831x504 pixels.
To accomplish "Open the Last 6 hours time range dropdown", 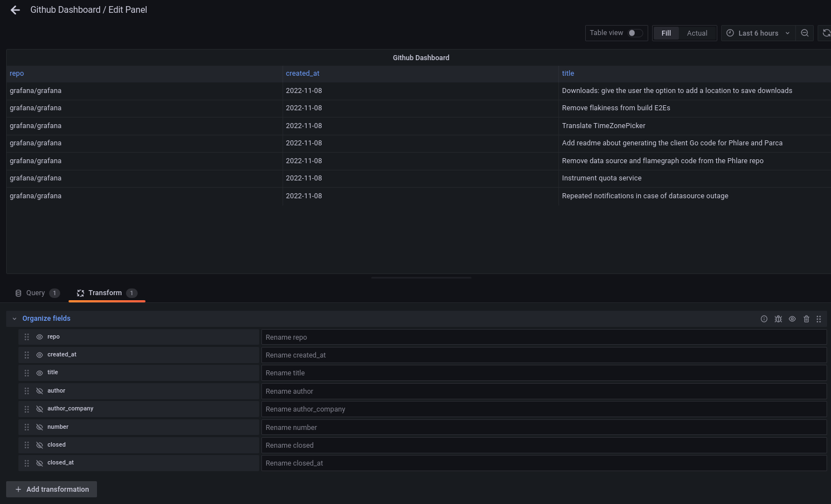I will tap(758, 33).
